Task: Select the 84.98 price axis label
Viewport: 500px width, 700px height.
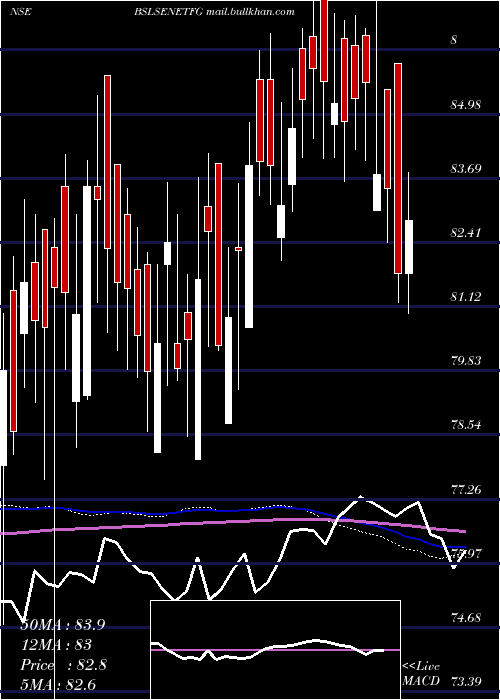Action: pyautogui.click(x=466, y=105)
